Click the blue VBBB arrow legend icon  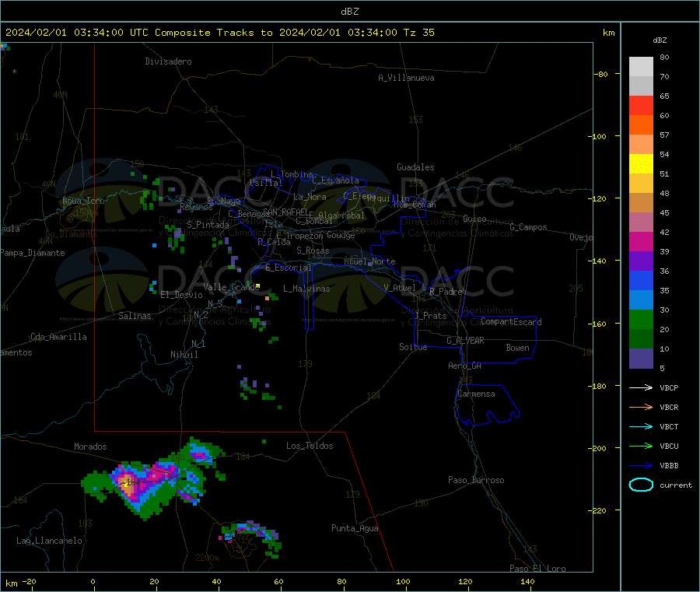pyautogui.click(x=641, y=466)
